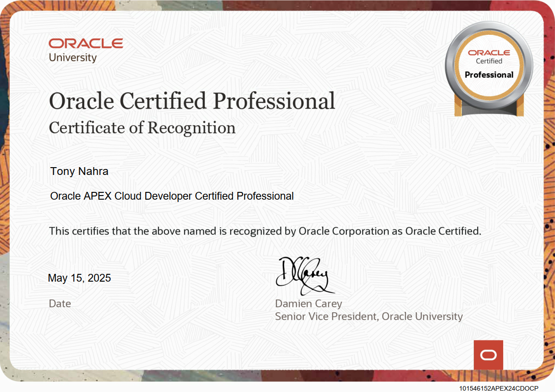Click the gray Date label
This screenshot has height=392, width=555.
pyautogui.click(x=60, y=304)
